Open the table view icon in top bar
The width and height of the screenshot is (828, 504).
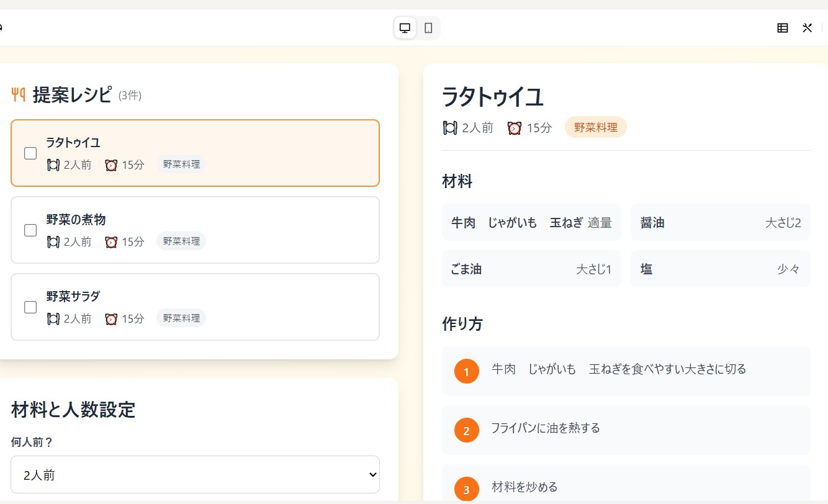pos(782,28)
